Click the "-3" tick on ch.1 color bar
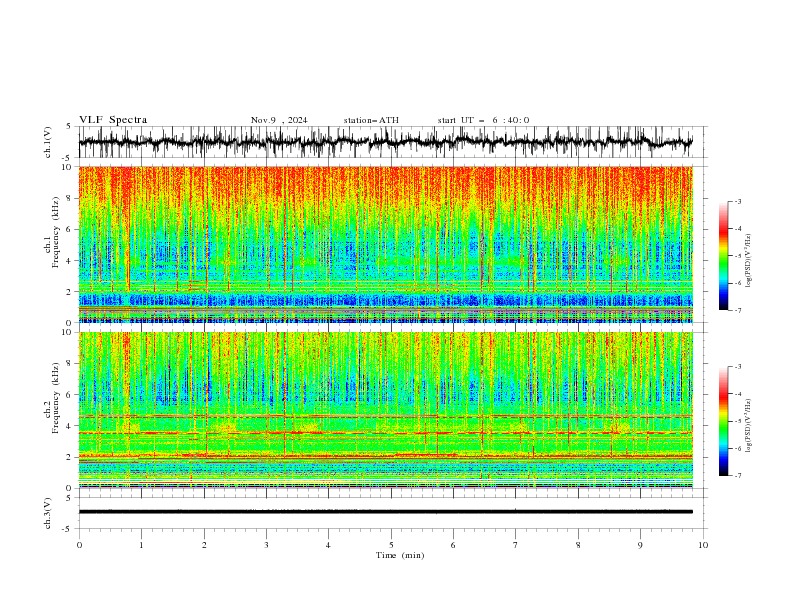Screen dimensions: 792x612 coord(738,201)
